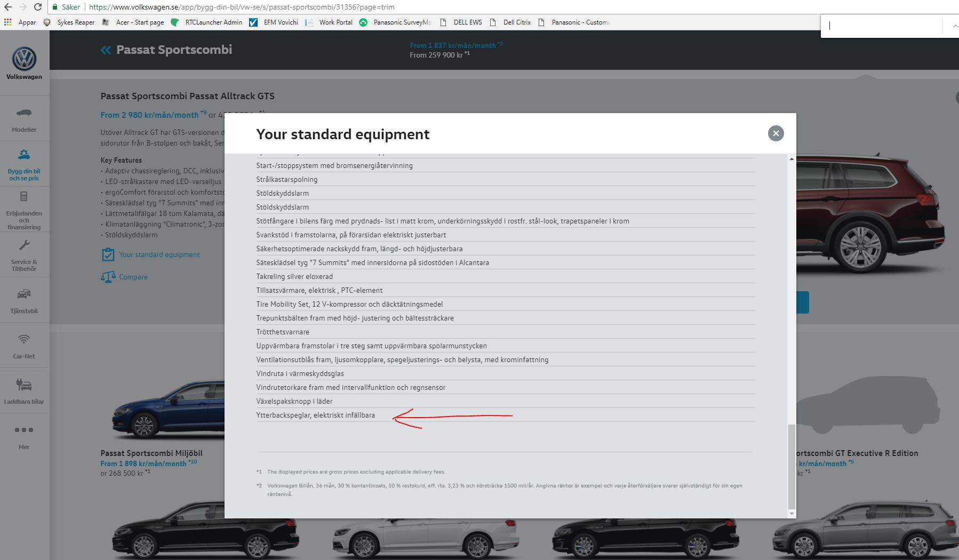Open the Appar bookmarks shortcut

tap(20, 22)
